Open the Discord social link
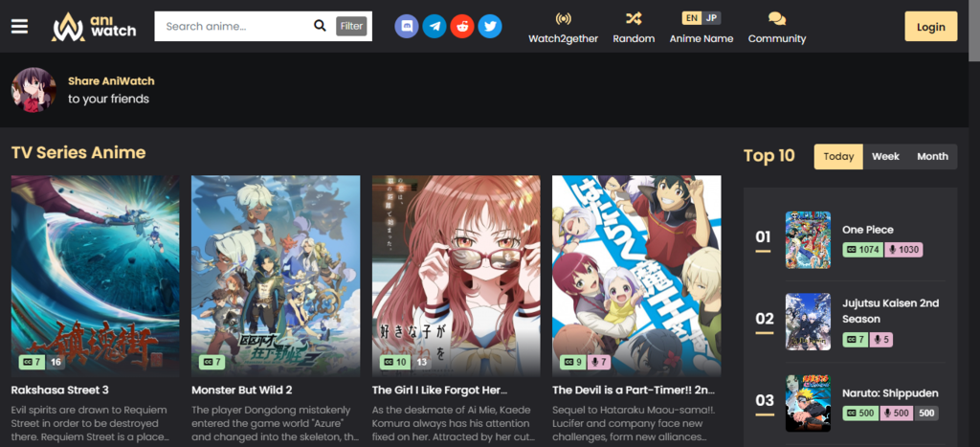The image size is (980, 447). (x=407, y=26)
